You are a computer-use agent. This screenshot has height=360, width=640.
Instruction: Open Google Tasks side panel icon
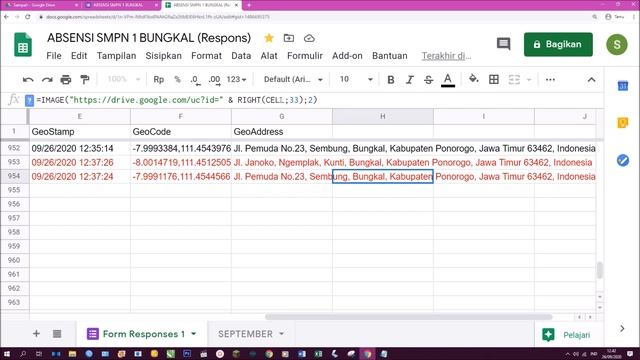pyautogui.click(x=623, y=160)
